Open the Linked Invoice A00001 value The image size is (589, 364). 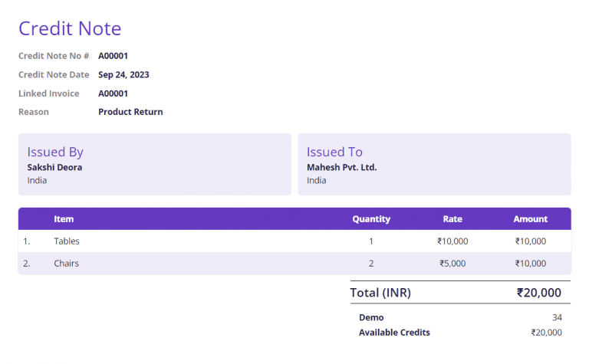[x=113, y=93]
